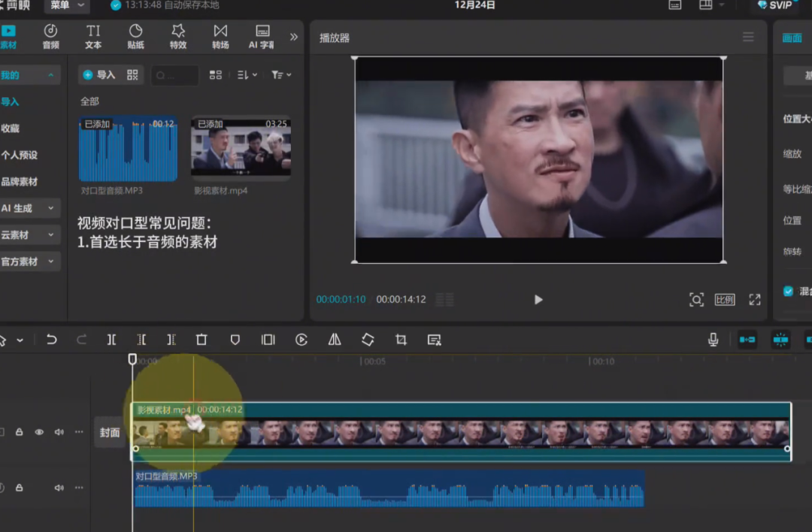
Task: Select the 影视素材.mp4 media thumbnail
Action: [x=241, y=147]
